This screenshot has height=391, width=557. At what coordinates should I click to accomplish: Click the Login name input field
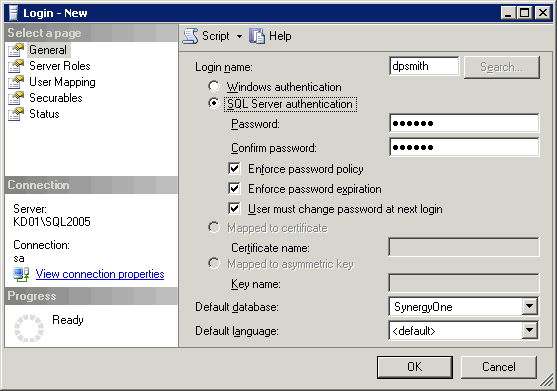point(424,66)
